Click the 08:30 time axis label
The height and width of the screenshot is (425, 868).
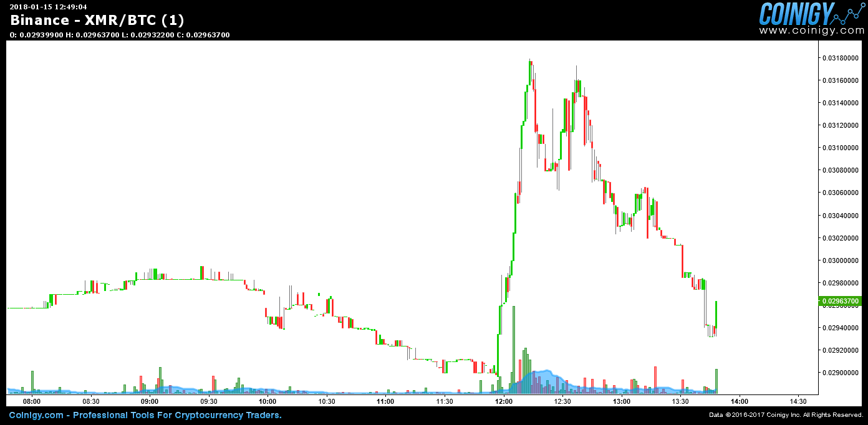coord(91,401)
